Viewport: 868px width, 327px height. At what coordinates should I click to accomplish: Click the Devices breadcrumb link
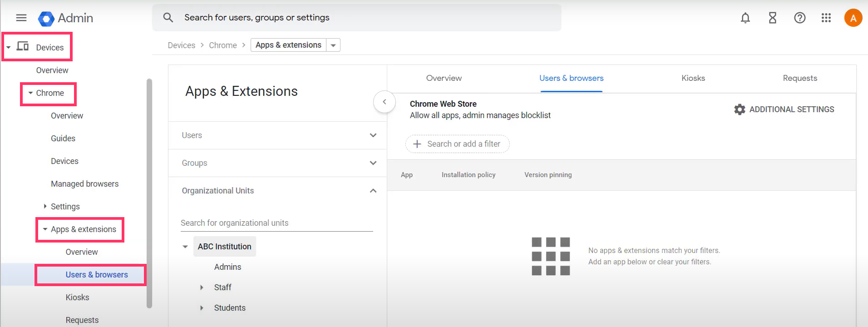pyautogui.click(x=181, y=45)
